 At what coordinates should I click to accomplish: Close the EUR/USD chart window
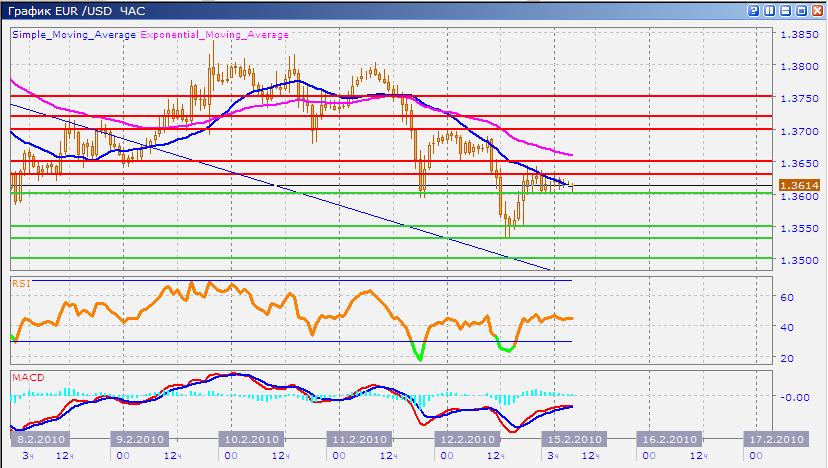pos(817,11)
